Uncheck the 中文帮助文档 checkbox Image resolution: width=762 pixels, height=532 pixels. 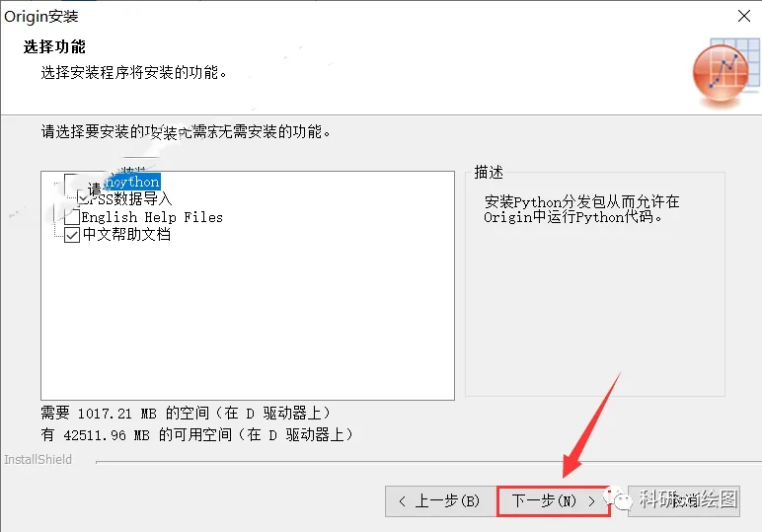pos(72,235)
